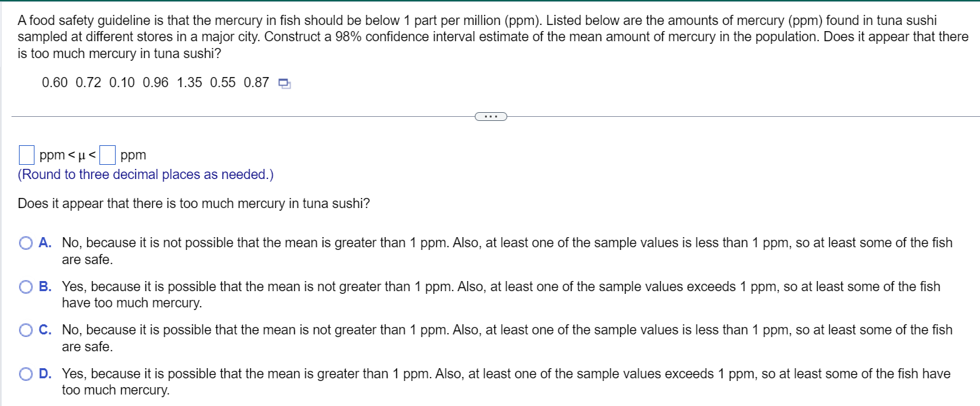Click the sample value 0.87
Image resolution: width=980 pixels, height=406 pixels.
(x=256, y=83)
